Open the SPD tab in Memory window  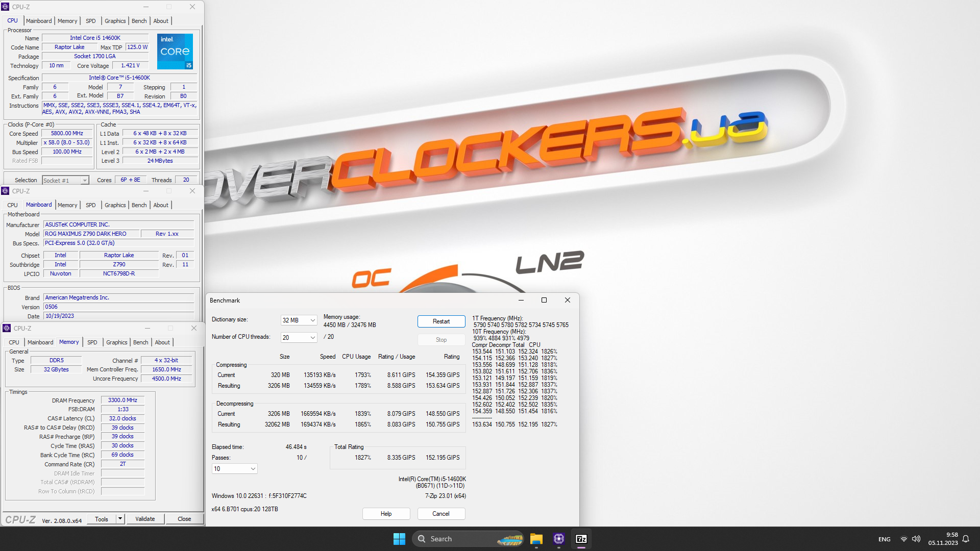(x=92, y=342)
